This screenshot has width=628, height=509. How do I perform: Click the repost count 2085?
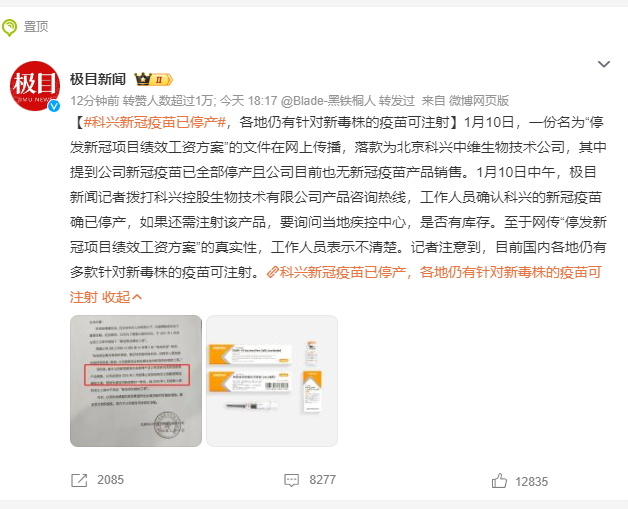[x=111, y=480]
